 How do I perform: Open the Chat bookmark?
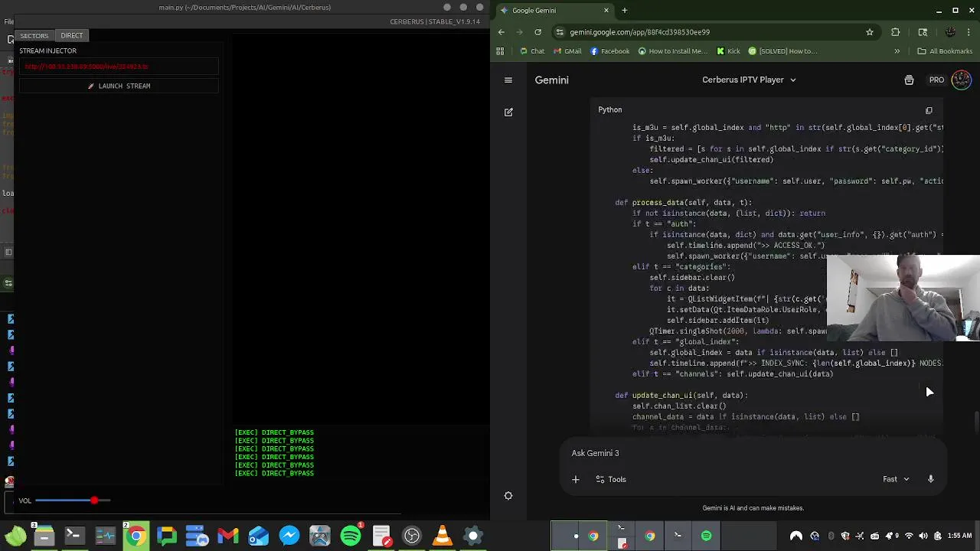pos(532,51)
